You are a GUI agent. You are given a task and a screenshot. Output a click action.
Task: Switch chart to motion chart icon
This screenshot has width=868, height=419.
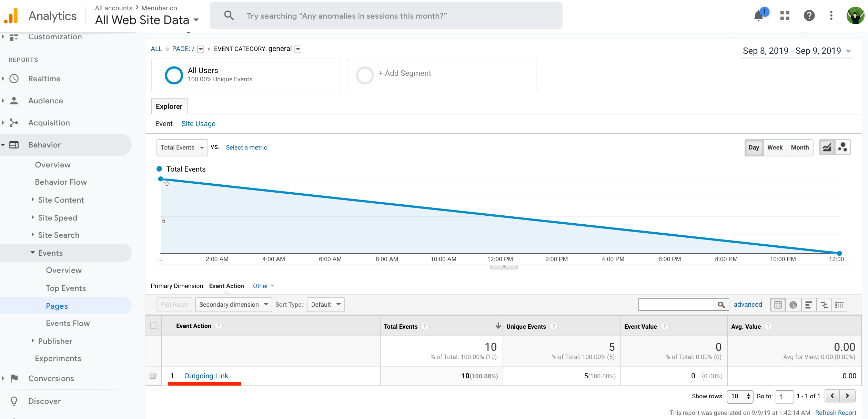842,147
